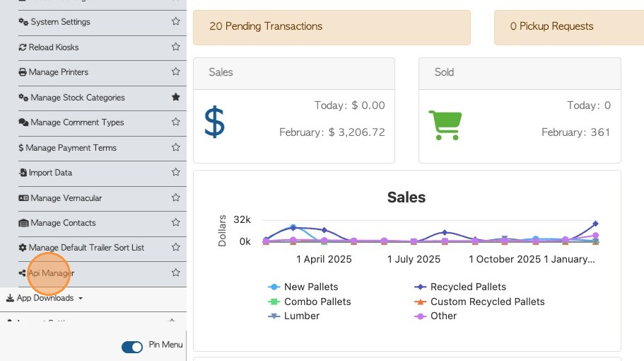Star the Manage Contacts menu item
The height and width of the screenshot is (361, 644).
[x=176, y=223]
